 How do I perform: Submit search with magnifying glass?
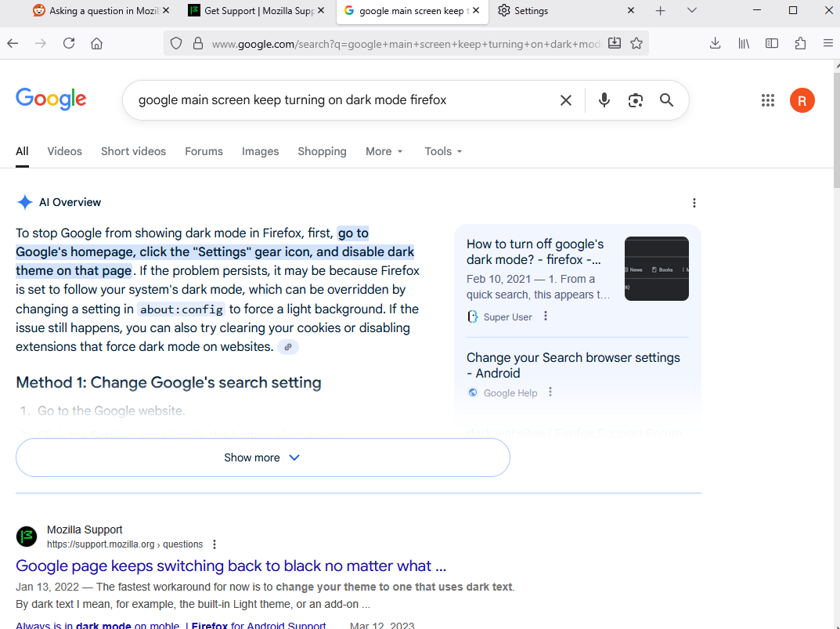pos(666,100)
